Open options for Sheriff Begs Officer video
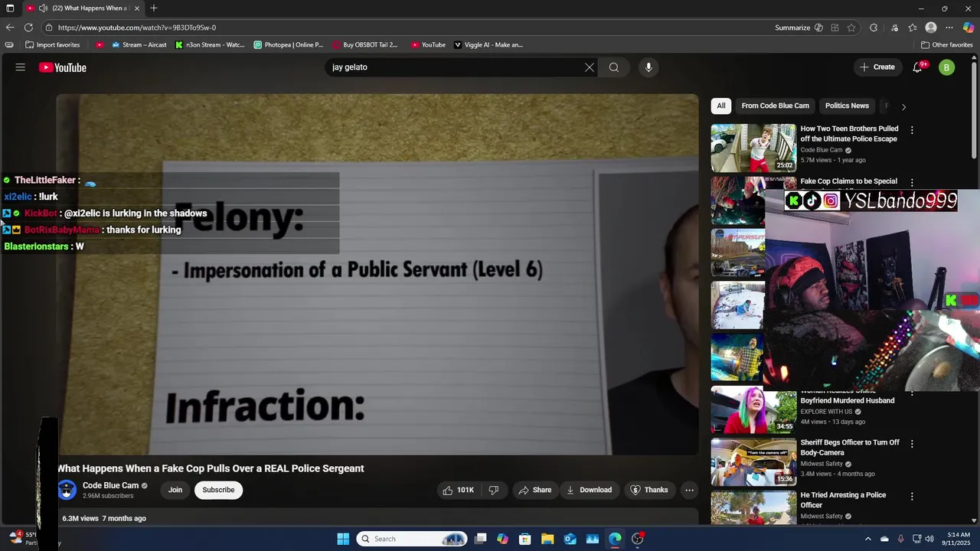This screenshot has height=551, width=980. tap(912, 443)
